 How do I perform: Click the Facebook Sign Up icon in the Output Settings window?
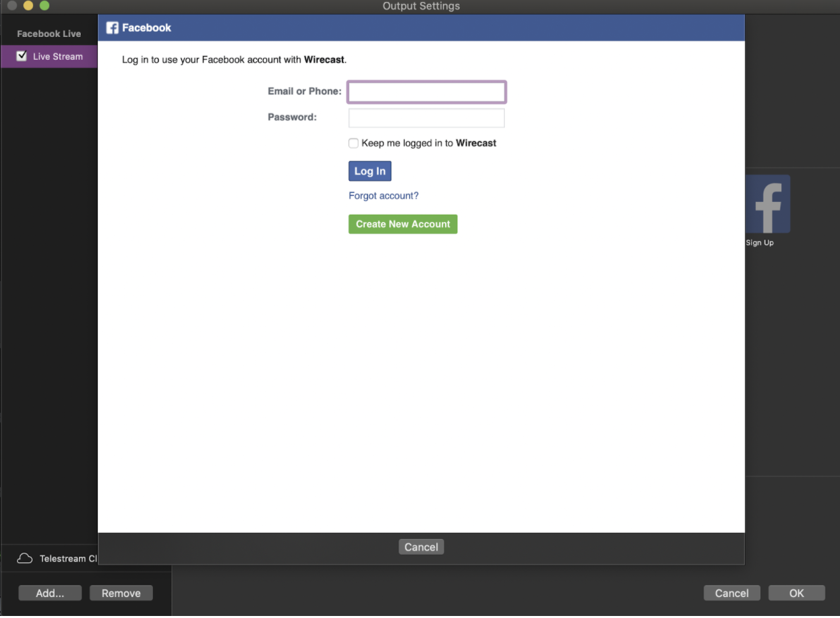[767, 204]
